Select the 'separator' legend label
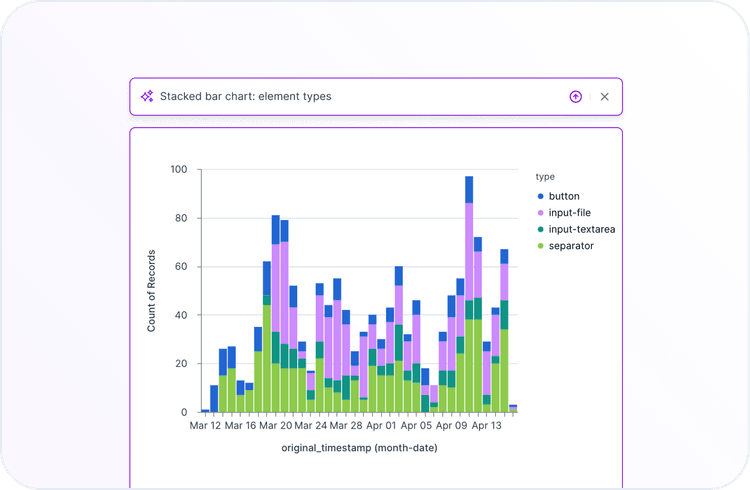The image size is (750, 490). (571, 245)
